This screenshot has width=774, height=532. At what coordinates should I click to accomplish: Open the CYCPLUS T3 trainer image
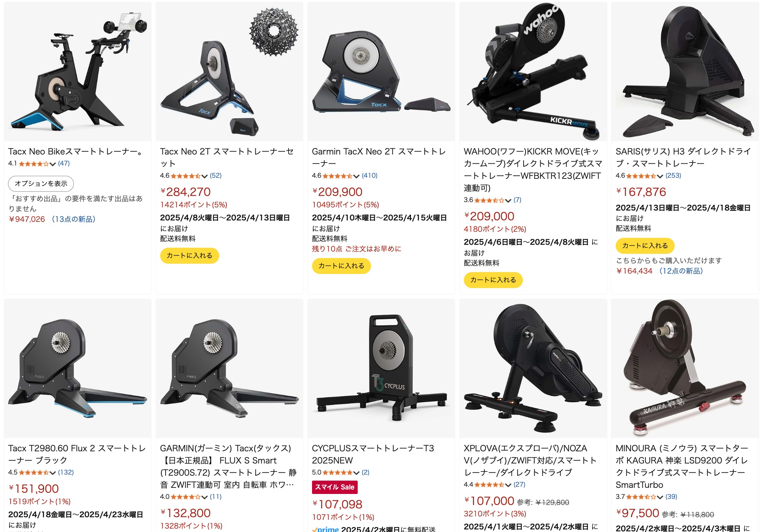(x=381, y=368)
